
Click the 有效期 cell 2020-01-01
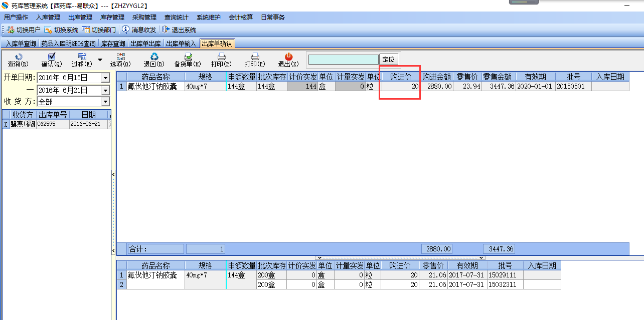pos(536,86)
